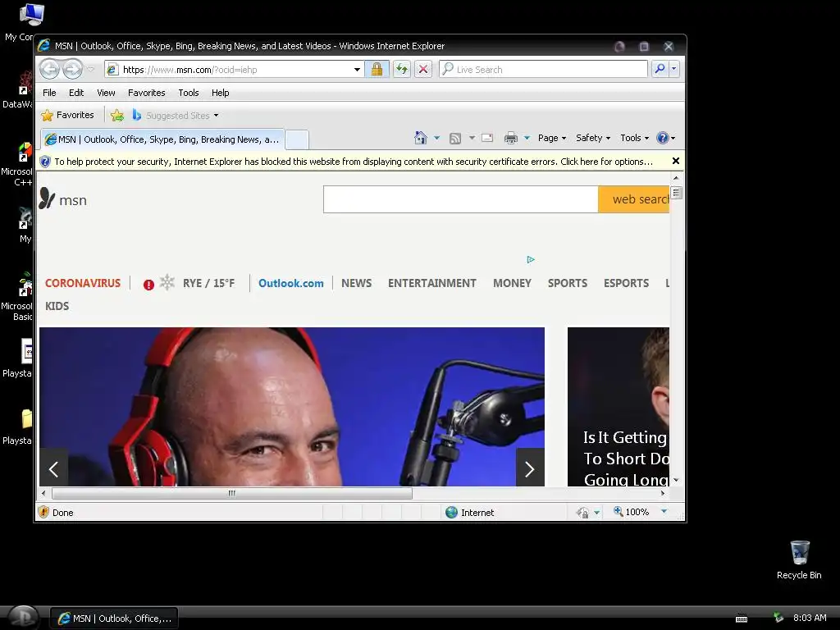Open the Favorites menu

146,93
